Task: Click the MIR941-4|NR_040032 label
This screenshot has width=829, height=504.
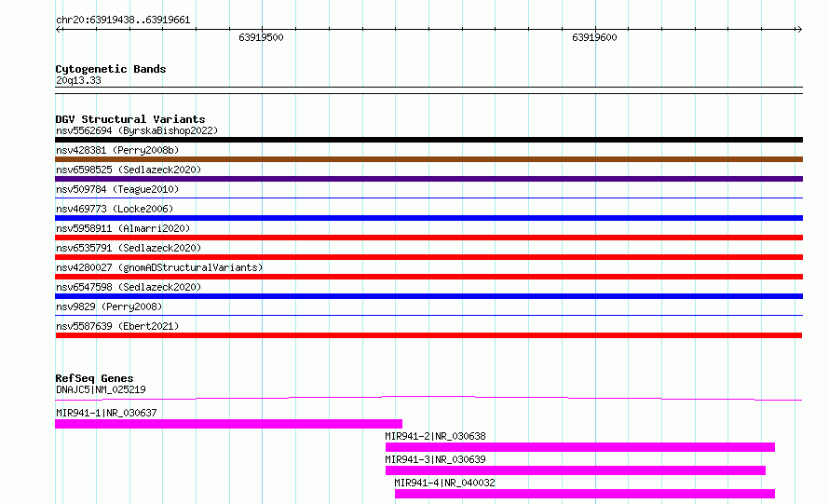Action: 444,483
